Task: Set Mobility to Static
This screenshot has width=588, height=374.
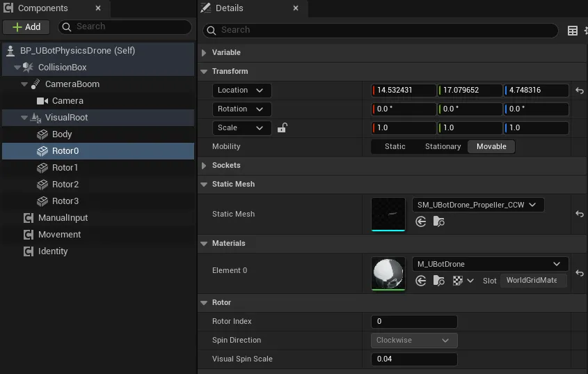Action: pyautogui.click(x=395, y=146)
